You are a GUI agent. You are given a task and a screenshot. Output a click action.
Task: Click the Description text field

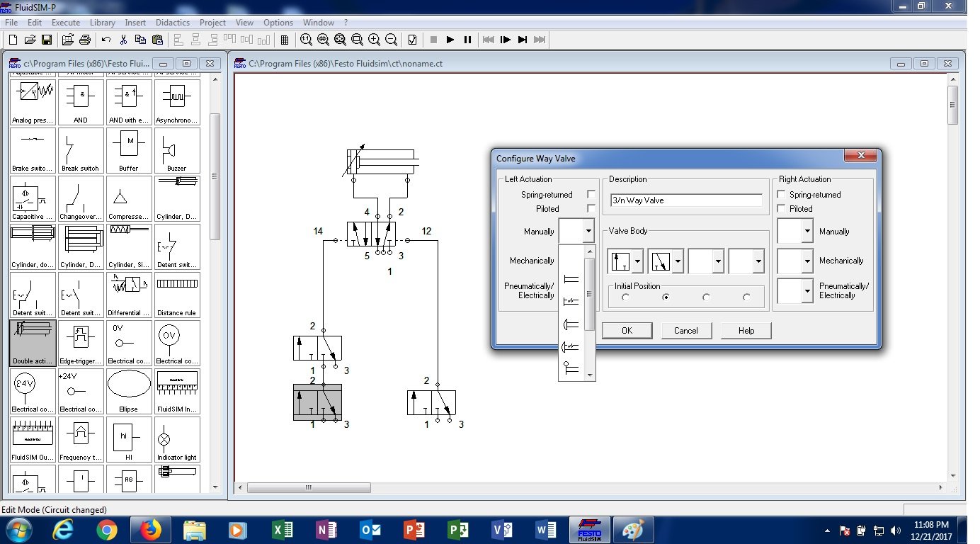click(x=685, y=200)
